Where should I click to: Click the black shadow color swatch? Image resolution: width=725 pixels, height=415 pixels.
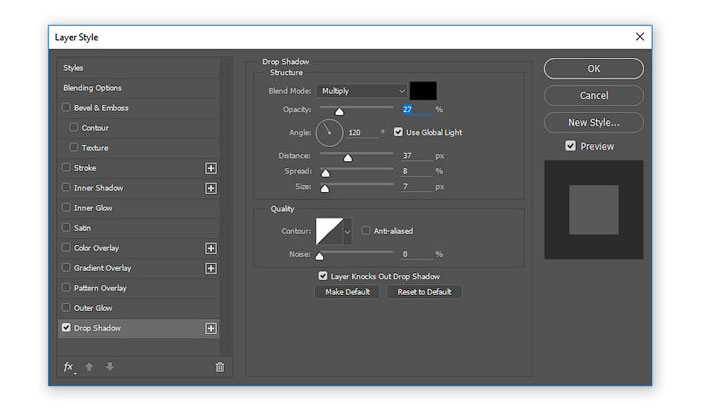(423, 91)
